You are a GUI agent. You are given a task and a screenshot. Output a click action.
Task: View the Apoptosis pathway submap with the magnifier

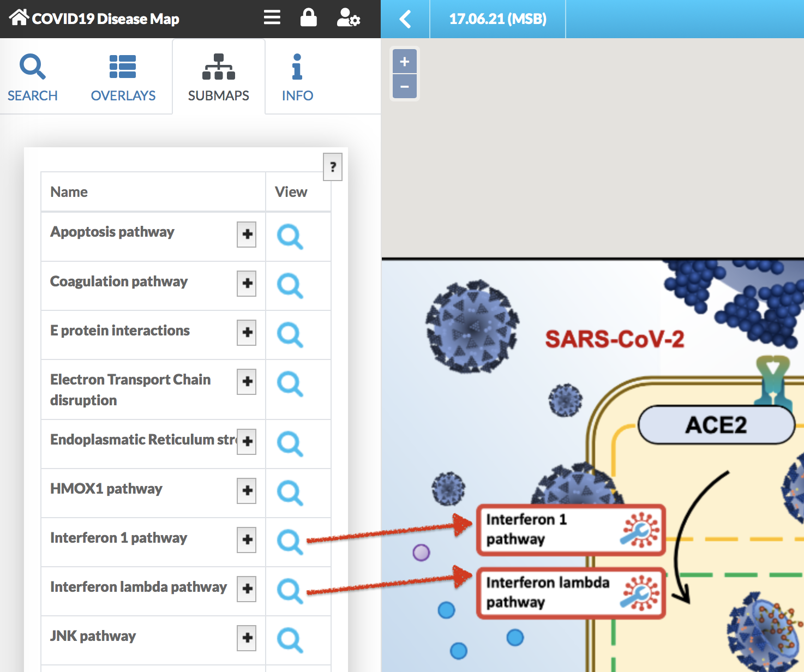tap(290, 237)
